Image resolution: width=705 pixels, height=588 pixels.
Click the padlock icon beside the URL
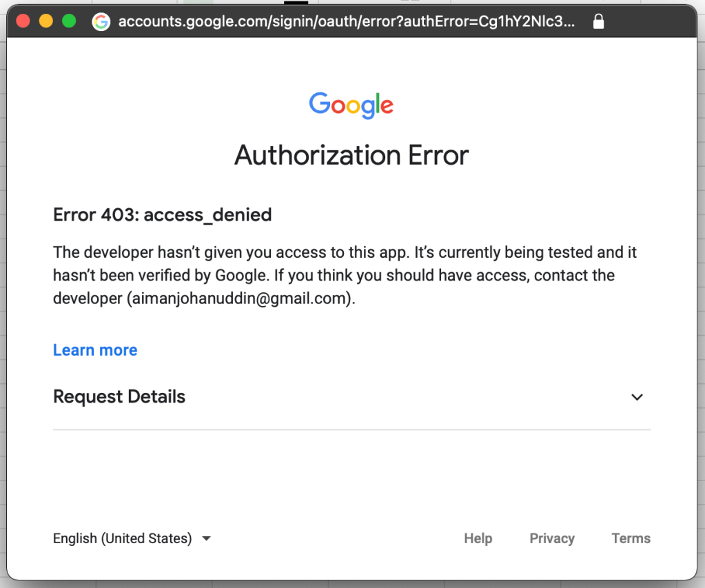598,21
